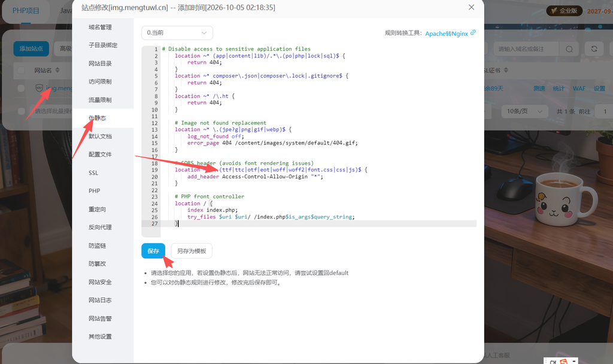Open the 网站日志 section
Image resolution: width=613 pixels, height=364 pixels.
click(x=100, y=300)
